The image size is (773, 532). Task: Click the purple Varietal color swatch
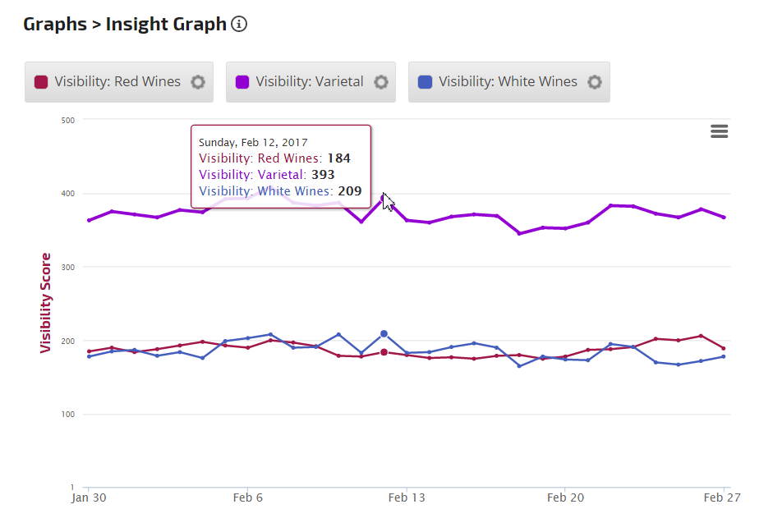pos(242,82)
